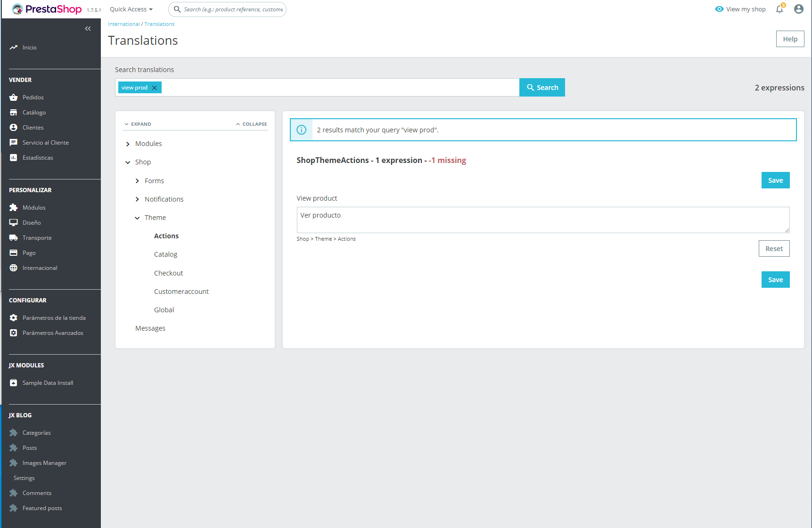812x528 pixels.
Task: Click the eye icon for View my shop
Action: 719,9
